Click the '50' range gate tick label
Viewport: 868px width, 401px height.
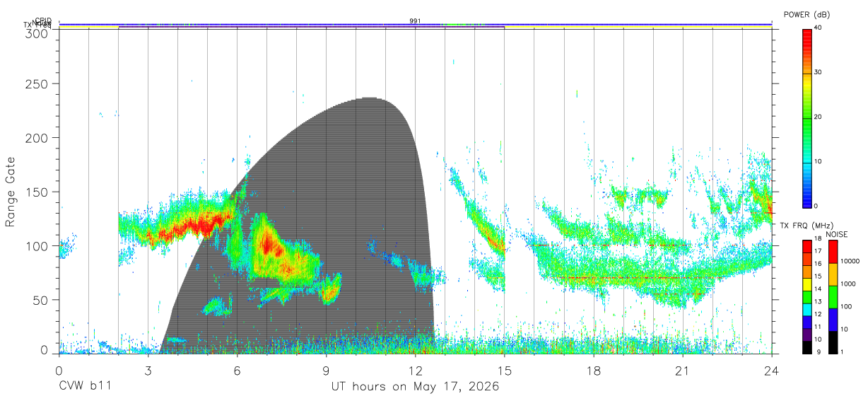click(x=40, y=300)
